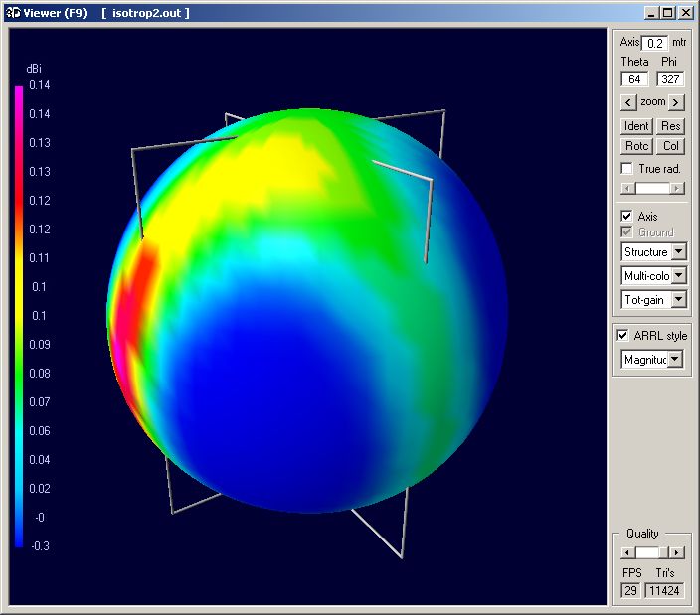
Task: Click left arrow of the Quality slider
Action: pos(627,552)
